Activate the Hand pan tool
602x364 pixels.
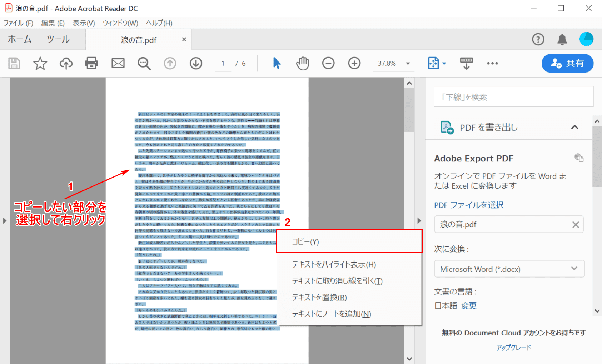(302, 64)
